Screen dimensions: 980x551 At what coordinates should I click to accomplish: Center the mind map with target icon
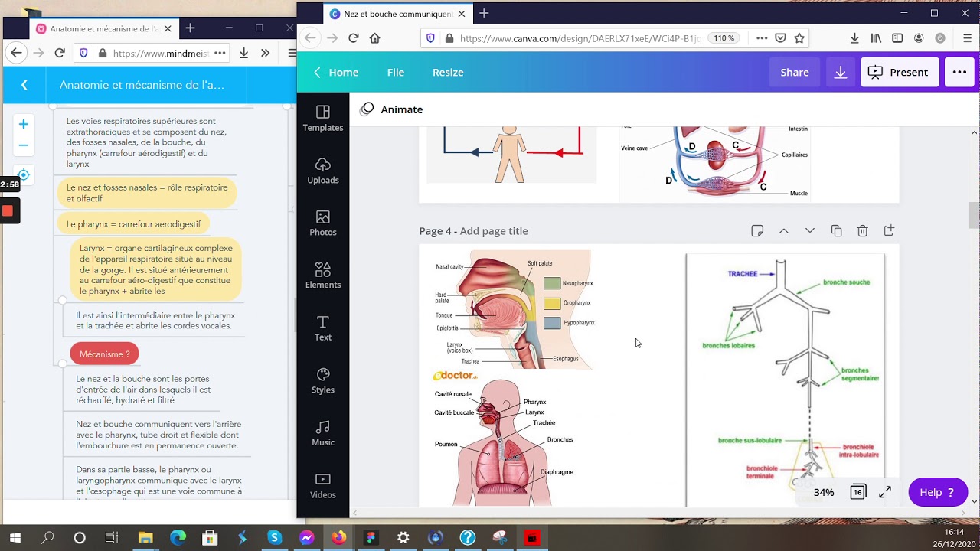pos(24,175)
